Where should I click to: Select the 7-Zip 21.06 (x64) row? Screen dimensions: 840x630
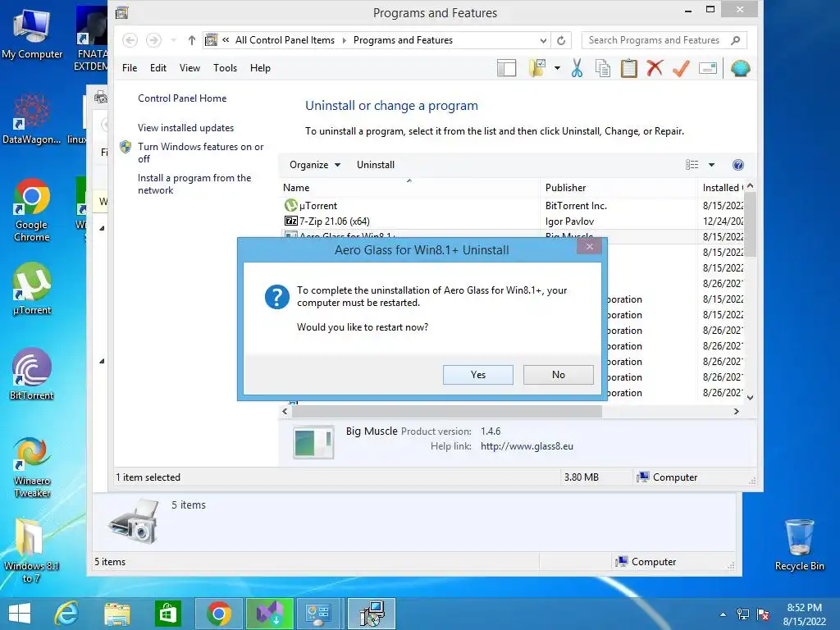(x=512, y=221)
